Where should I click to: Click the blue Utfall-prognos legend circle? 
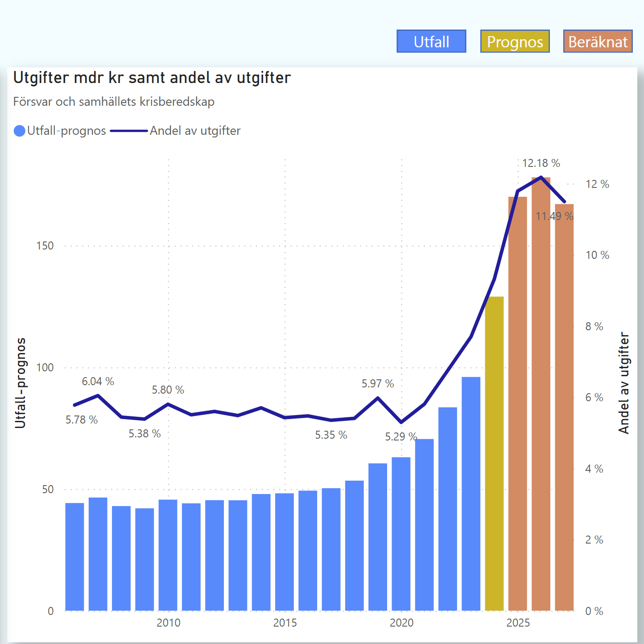coord(20,131)
